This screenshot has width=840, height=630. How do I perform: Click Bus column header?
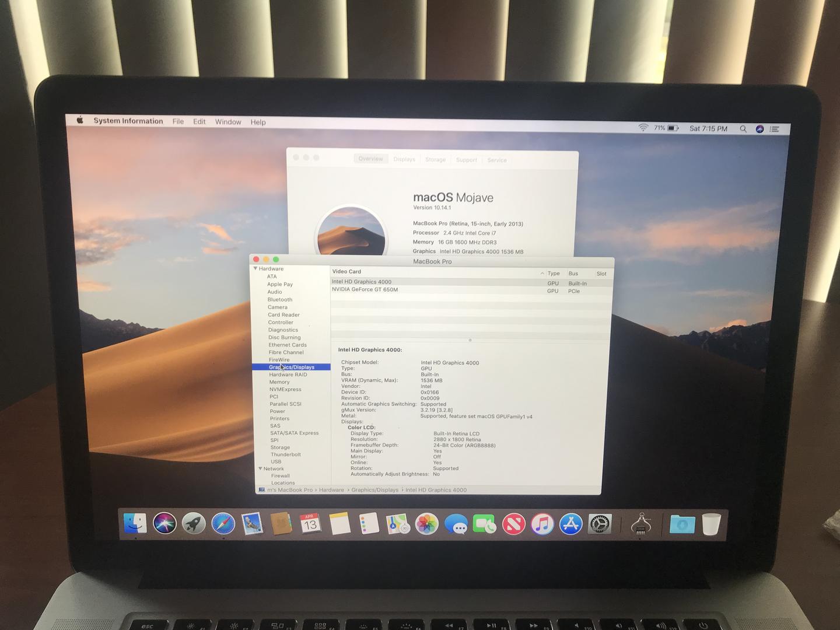[573, 273]
